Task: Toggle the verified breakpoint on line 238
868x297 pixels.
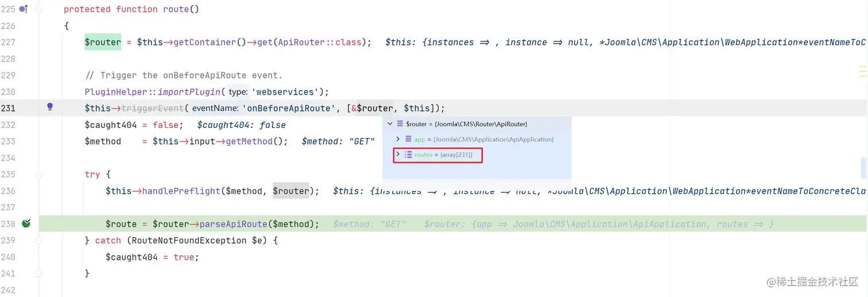Action: (x=26, y=224)
